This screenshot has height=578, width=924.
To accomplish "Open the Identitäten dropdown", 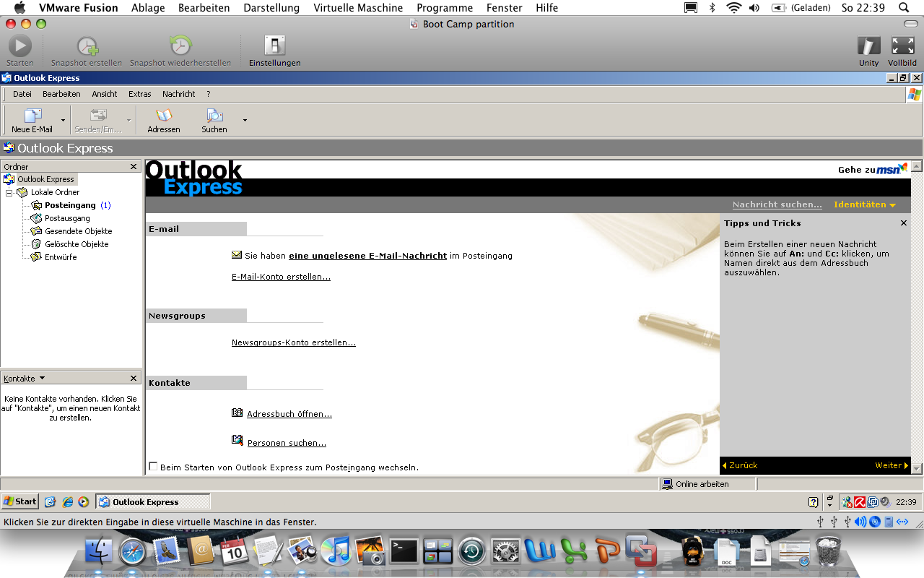I will (x=865, y=204).
